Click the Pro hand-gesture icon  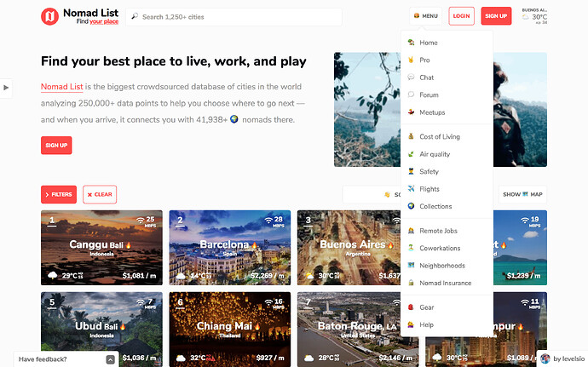pos(411,60)
